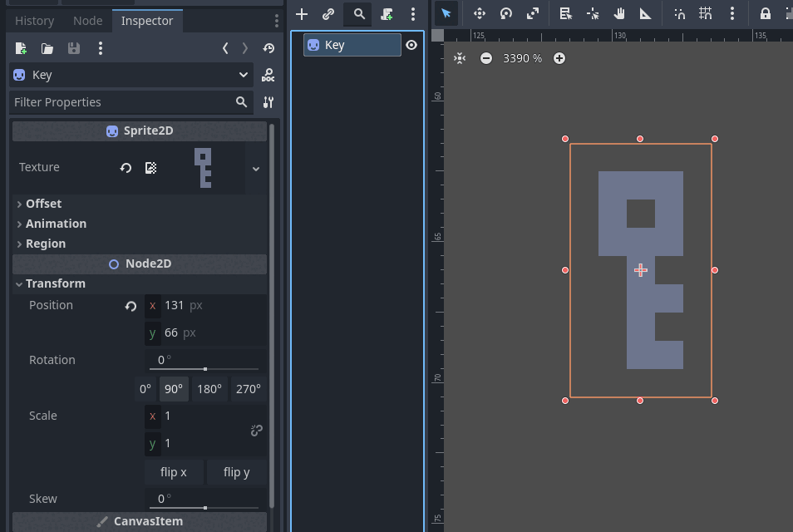Adjust the Skew slider handle

[x=204, y=508]
